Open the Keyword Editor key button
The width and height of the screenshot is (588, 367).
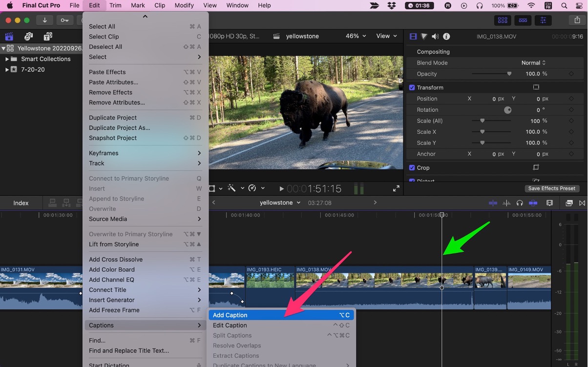64,20
